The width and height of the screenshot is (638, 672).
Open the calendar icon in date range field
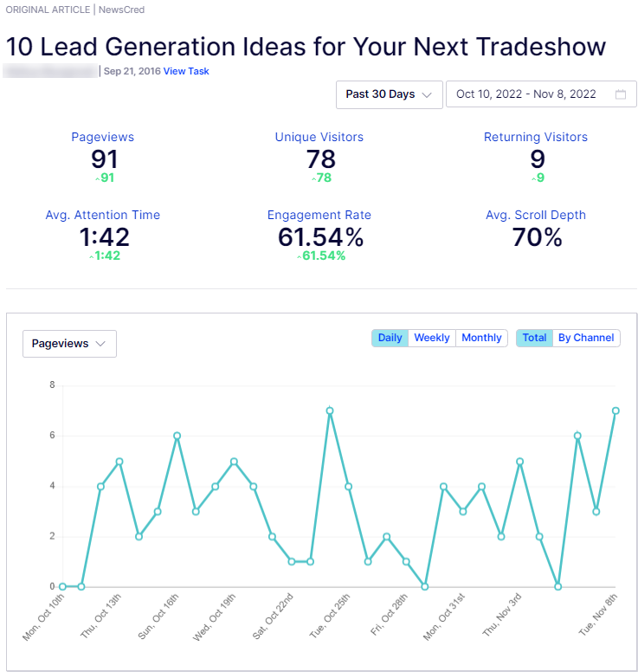(x=620, y=94)
